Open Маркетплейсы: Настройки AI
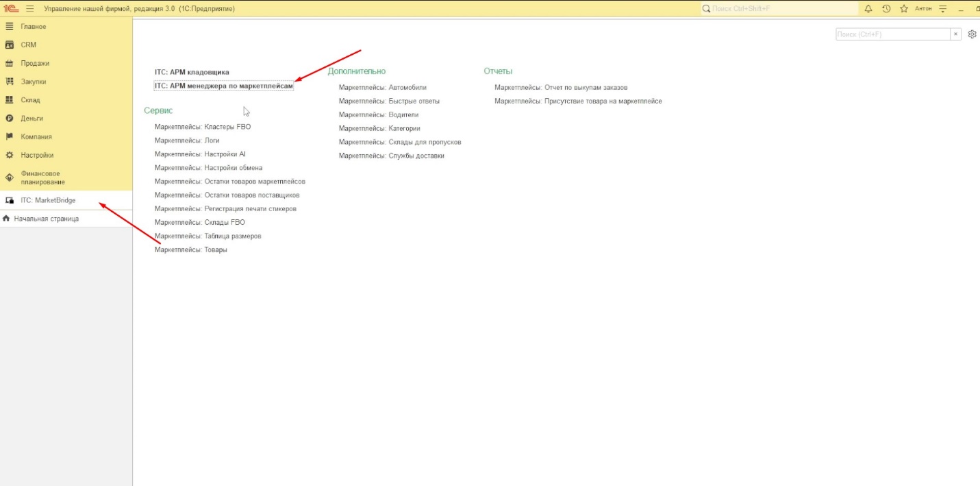The height and width of the screenshot is (486, 980). 200,154
